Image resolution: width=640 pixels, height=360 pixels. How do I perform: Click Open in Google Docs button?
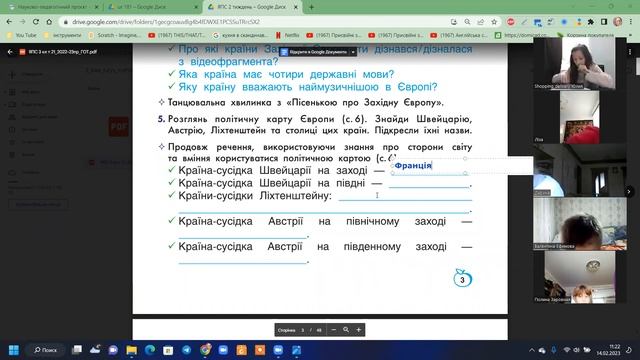click(x=314, y=52)
